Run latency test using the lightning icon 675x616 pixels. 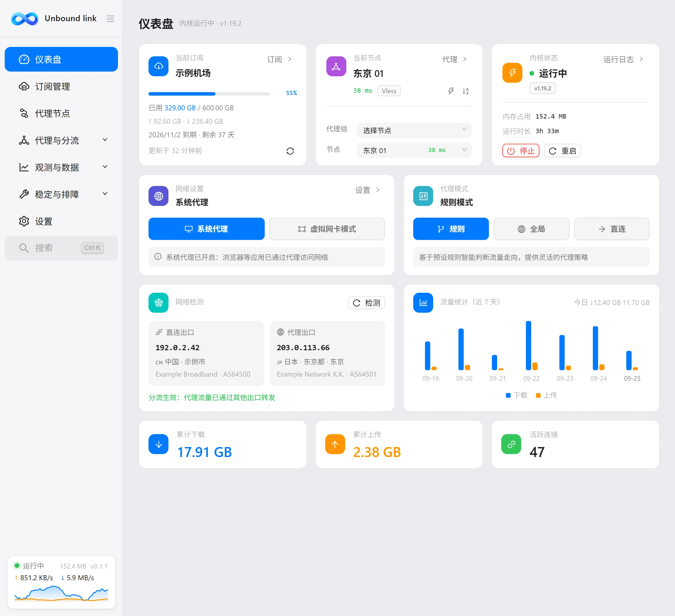451,91
